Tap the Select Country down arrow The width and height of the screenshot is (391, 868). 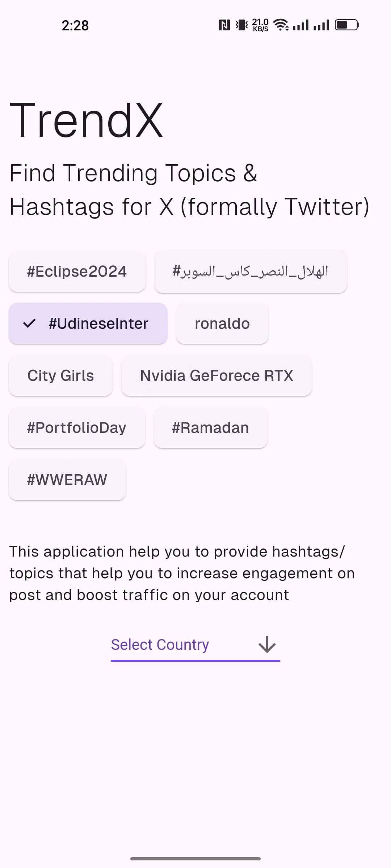[x=267, y=644]
